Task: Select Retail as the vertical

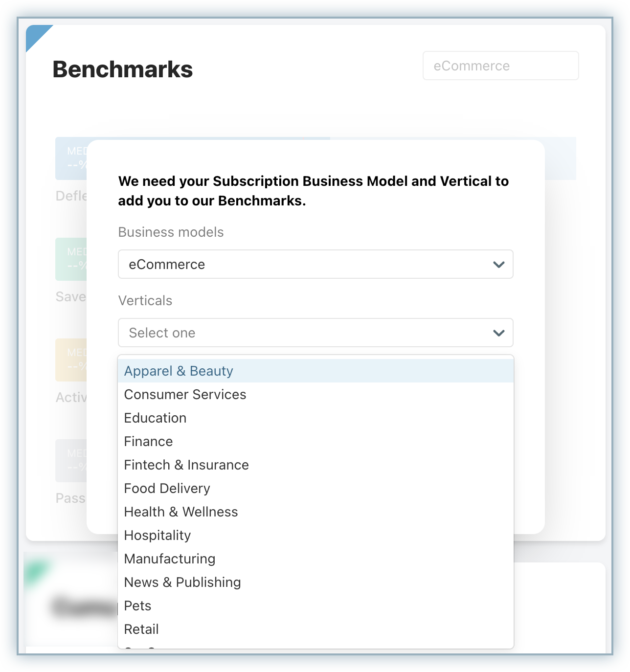Action: [141, 629]
